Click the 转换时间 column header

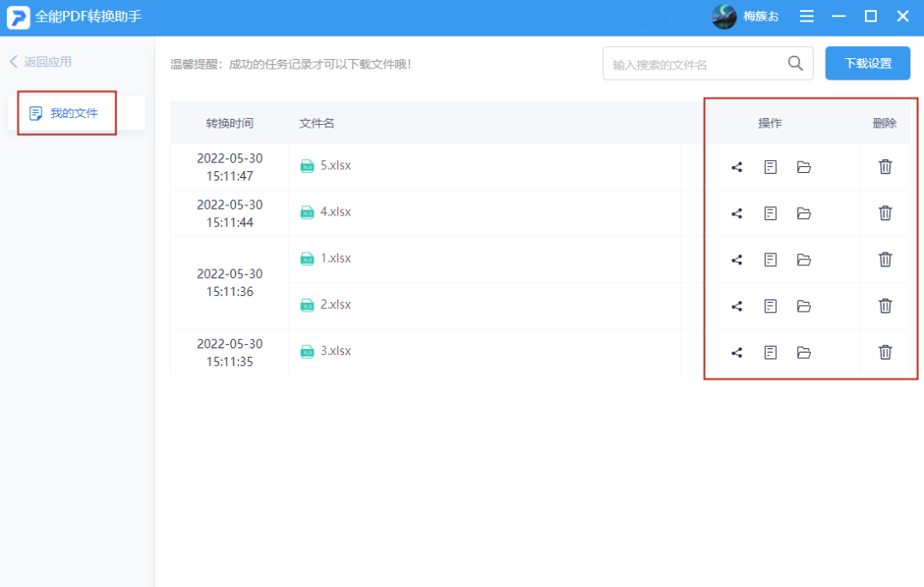(x=229, y=123)
